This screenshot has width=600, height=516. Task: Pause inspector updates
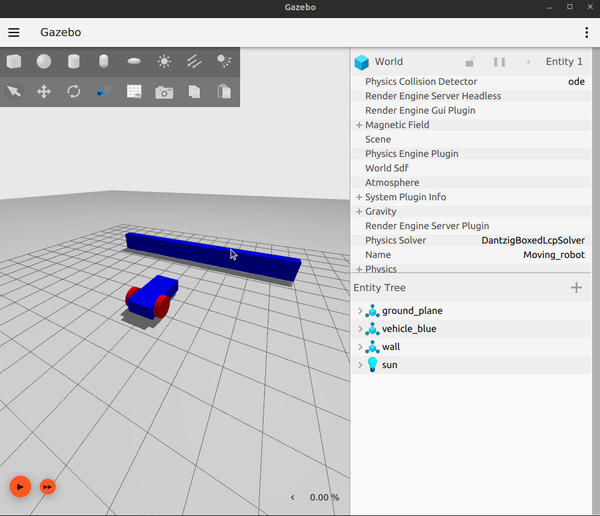tap(499, 62)
